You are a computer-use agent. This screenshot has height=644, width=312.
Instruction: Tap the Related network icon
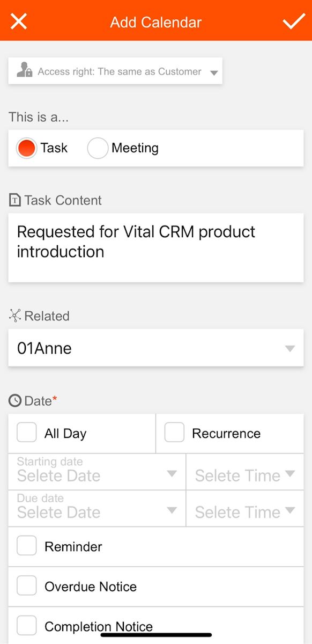point(15,316)
